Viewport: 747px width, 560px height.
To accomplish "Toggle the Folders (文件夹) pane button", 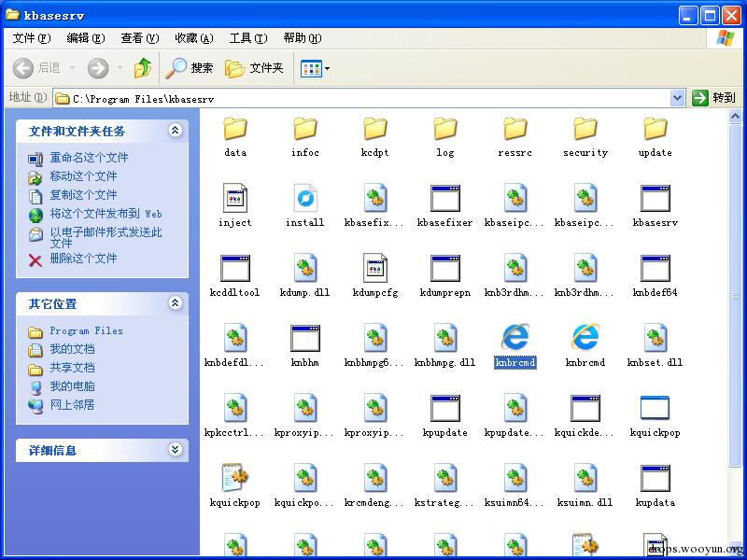I will click(254, 68).
